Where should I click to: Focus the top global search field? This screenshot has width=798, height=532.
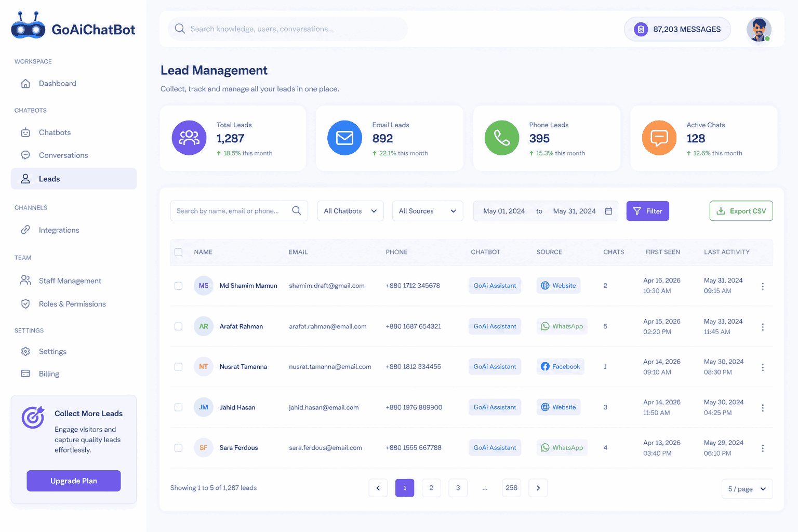[x=288, y=29]
